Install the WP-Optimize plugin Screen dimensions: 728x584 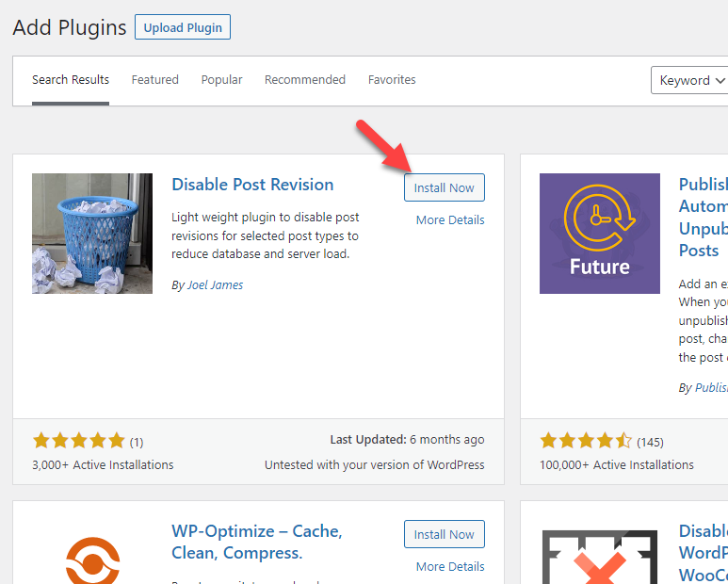point(445,534)
